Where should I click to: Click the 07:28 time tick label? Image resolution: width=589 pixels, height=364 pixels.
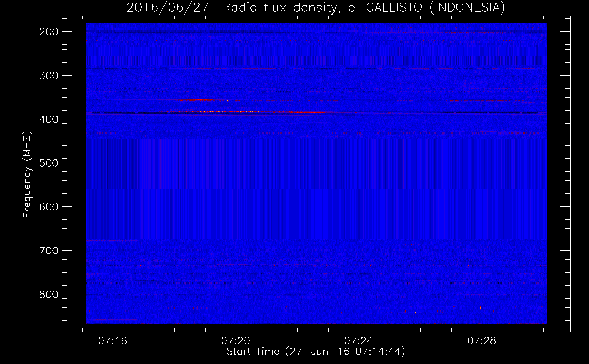click(482, 341)
